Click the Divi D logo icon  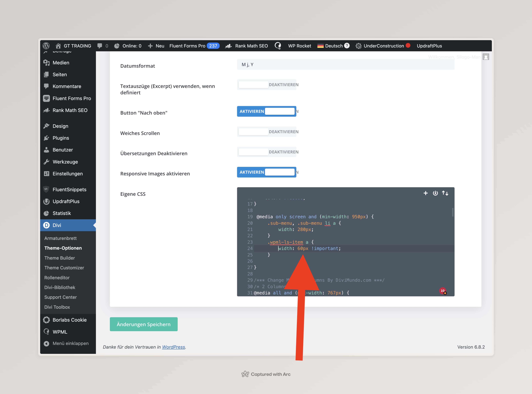46,225
